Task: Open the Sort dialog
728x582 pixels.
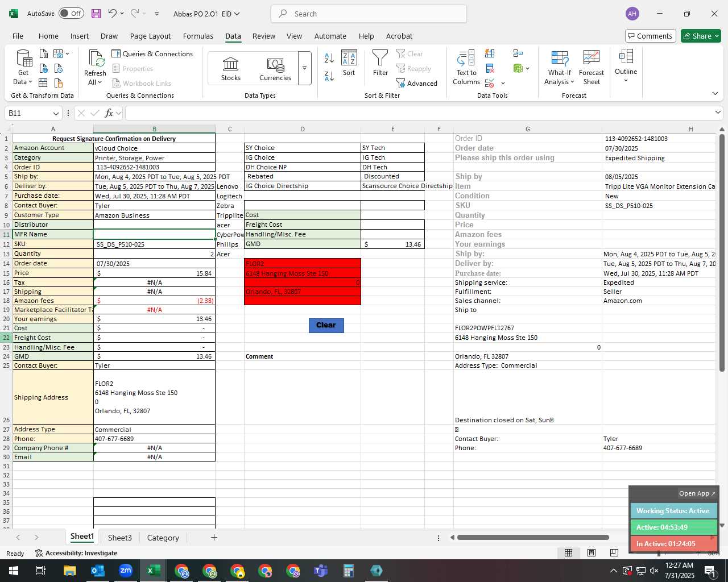Action: pyautogui.click(x=349, y=63)
